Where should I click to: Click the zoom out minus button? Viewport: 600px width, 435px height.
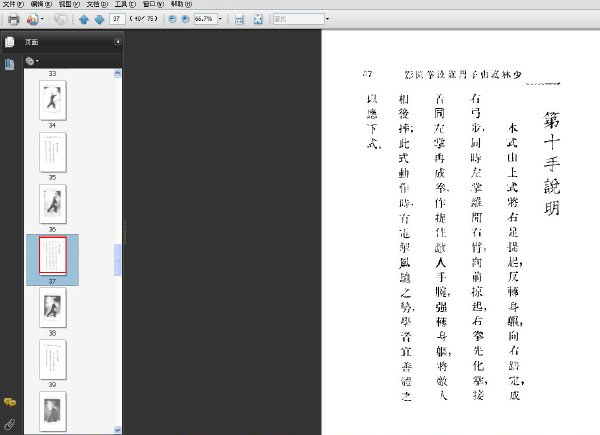pos(170,19)
